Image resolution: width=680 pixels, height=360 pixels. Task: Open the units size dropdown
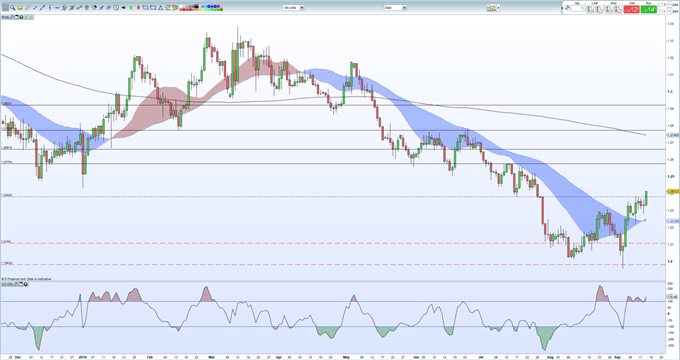tap(294, 8)
